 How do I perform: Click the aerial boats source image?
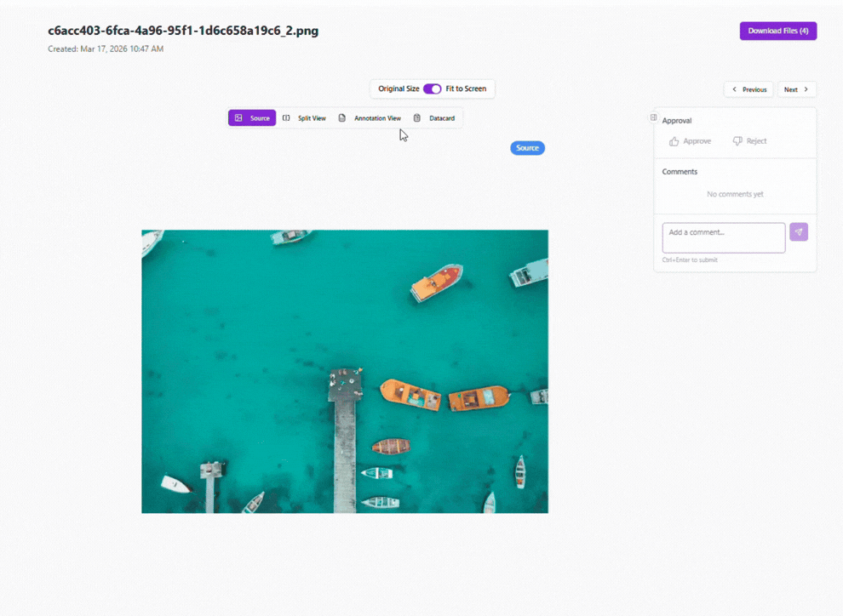click(345, 372)
